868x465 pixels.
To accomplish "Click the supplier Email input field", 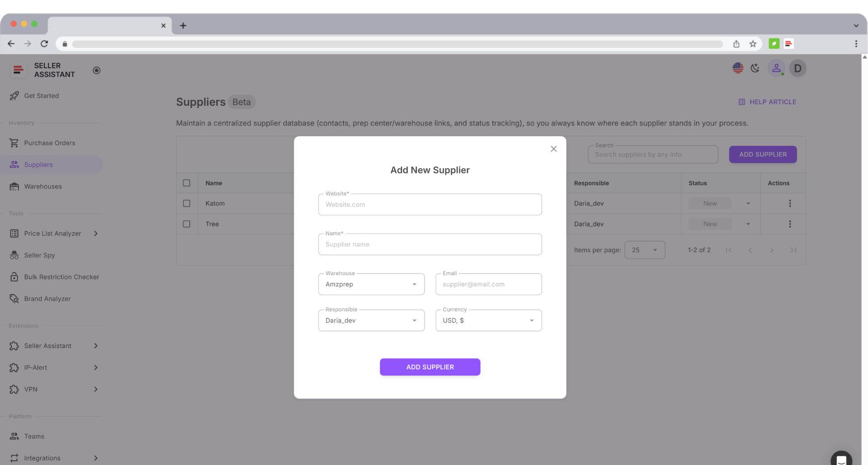I will pyautogui.click(x=488, y=284).
